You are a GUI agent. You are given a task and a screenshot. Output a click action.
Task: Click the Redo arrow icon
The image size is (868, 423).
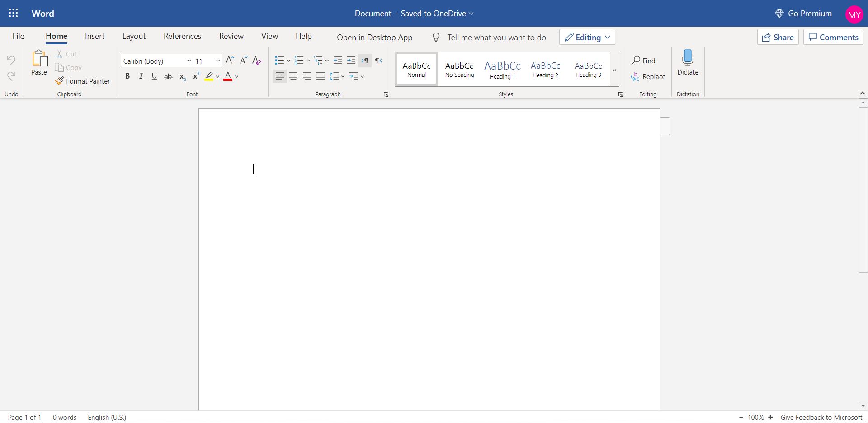click(11, 75)
